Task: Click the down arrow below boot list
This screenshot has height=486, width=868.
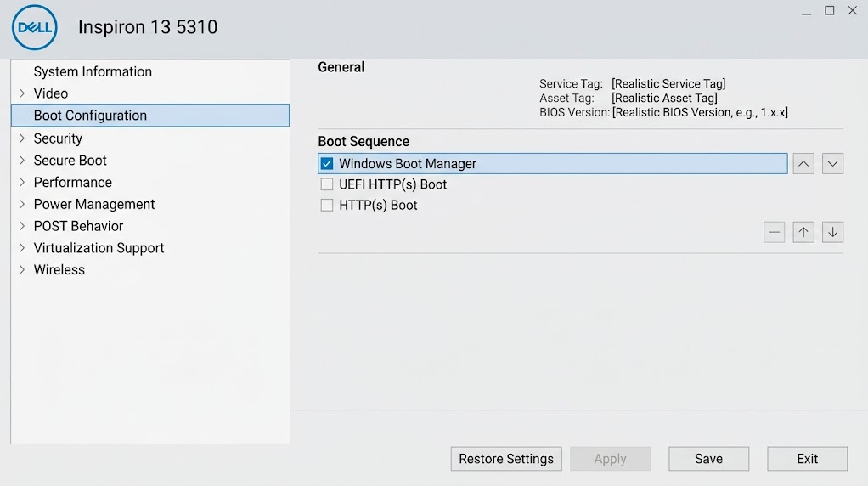Action: tap(832, 233)
